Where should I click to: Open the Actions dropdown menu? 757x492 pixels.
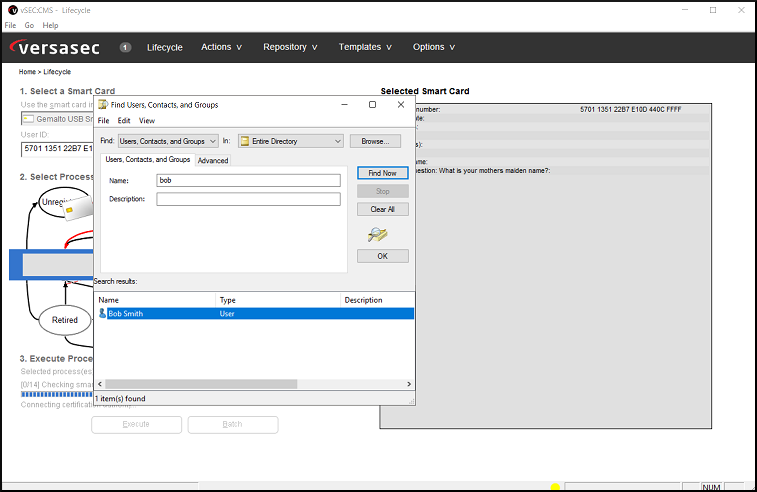click(221, 47)
